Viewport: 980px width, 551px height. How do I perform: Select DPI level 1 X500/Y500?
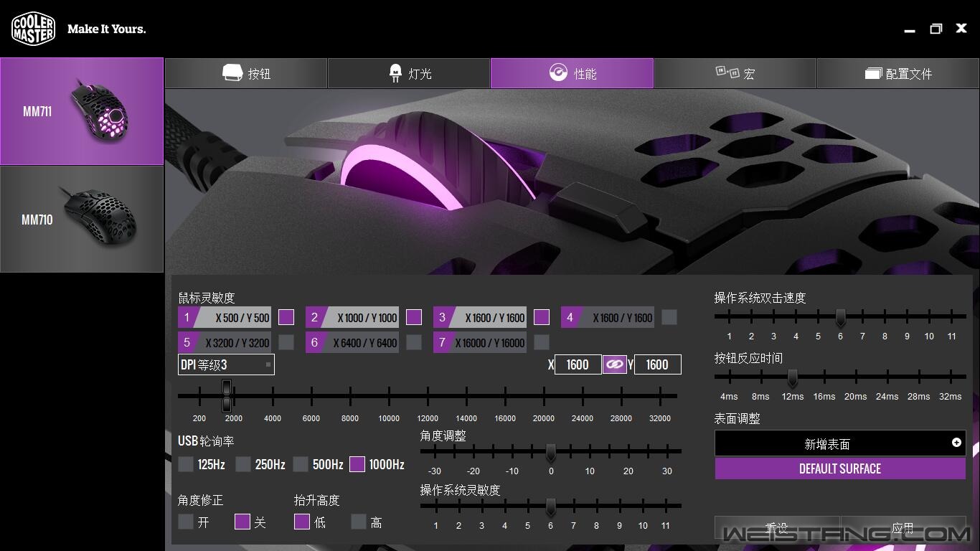(225, 317)
